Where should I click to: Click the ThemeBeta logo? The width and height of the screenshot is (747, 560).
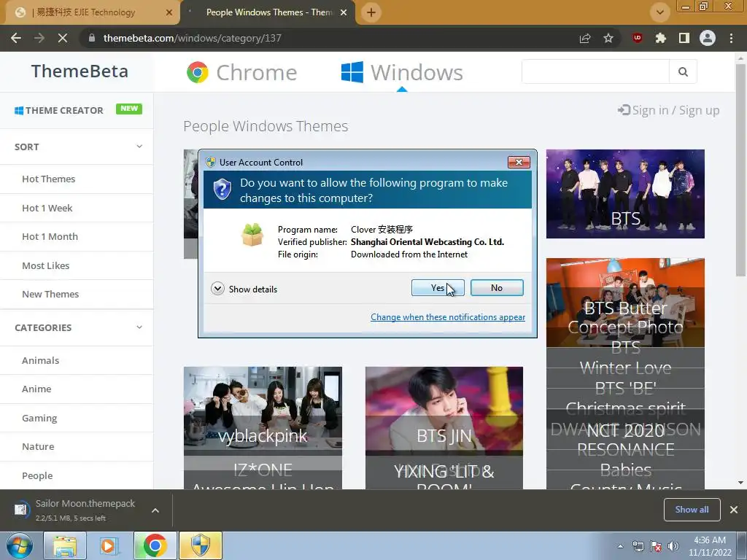(x=80, y=71)
